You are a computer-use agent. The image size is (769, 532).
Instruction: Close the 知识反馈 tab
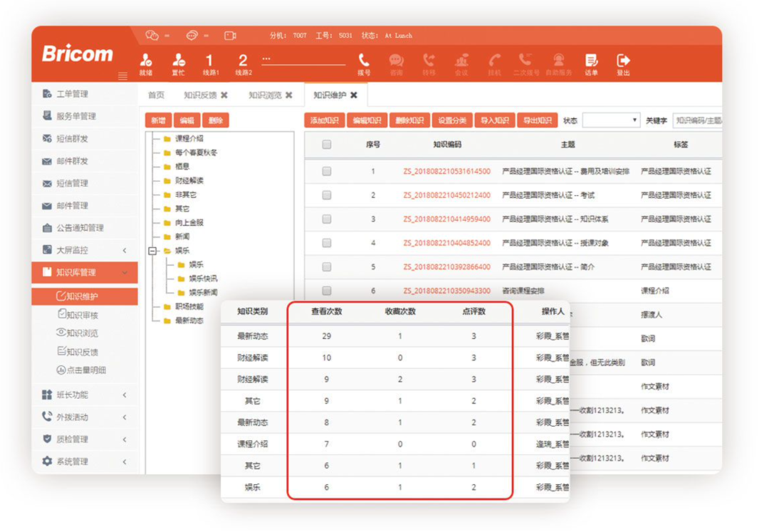point(224,95)
